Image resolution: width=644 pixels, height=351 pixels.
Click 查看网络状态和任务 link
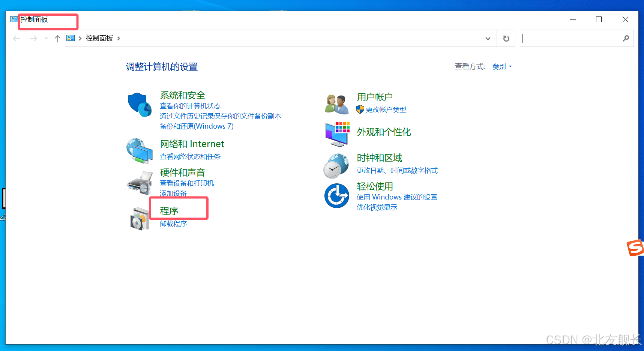[190, 157]
